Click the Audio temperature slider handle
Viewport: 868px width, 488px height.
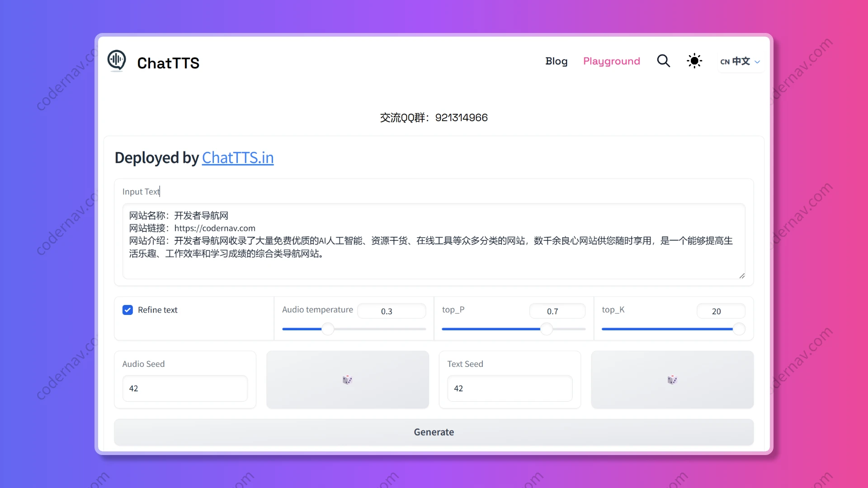tap(328, 329)
